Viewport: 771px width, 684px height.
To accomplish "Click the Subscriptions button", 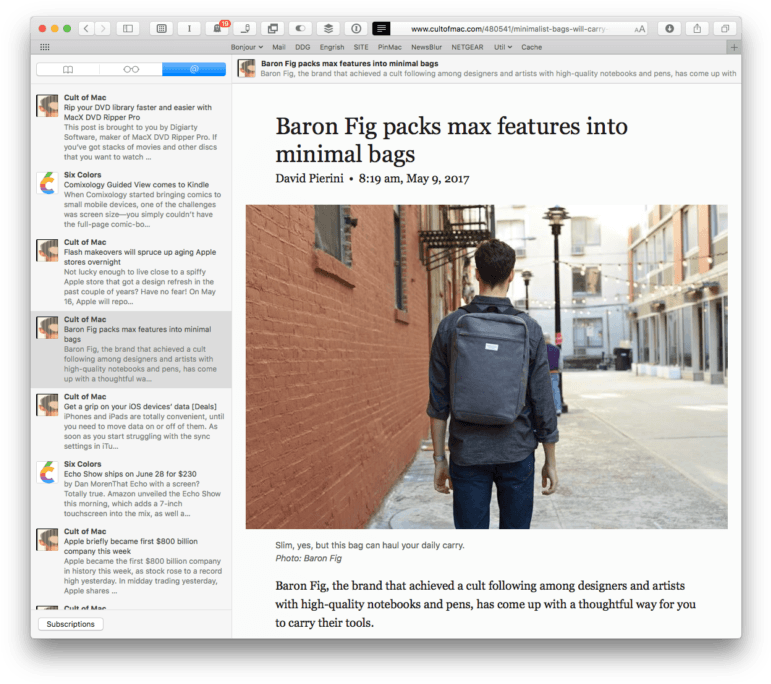I will tap(71, 624).
